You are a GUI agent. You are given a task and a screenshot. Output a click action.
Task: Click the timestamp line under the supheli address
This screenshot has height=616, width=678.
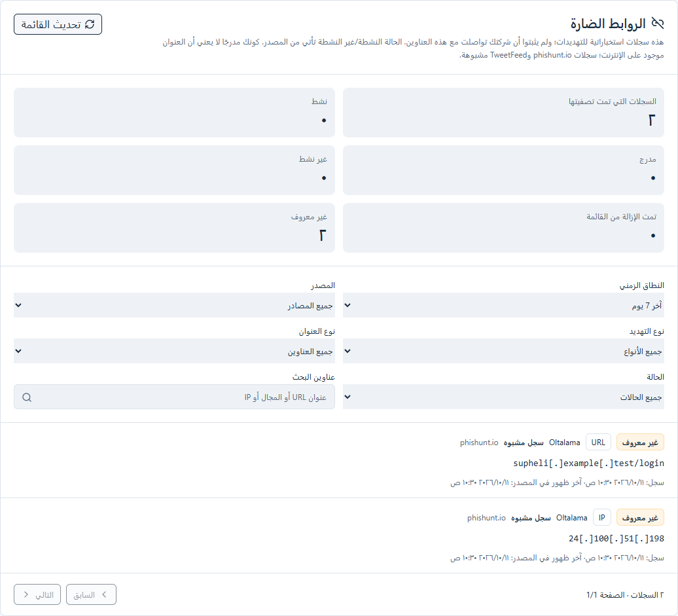click(557, 482)
